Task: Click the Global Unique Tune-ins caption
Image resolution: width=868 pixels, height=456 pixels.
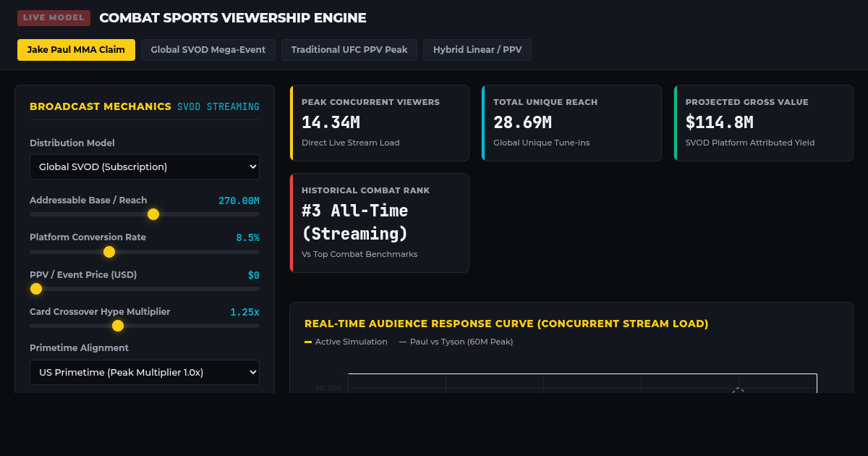Action: (x=542, y=143)
